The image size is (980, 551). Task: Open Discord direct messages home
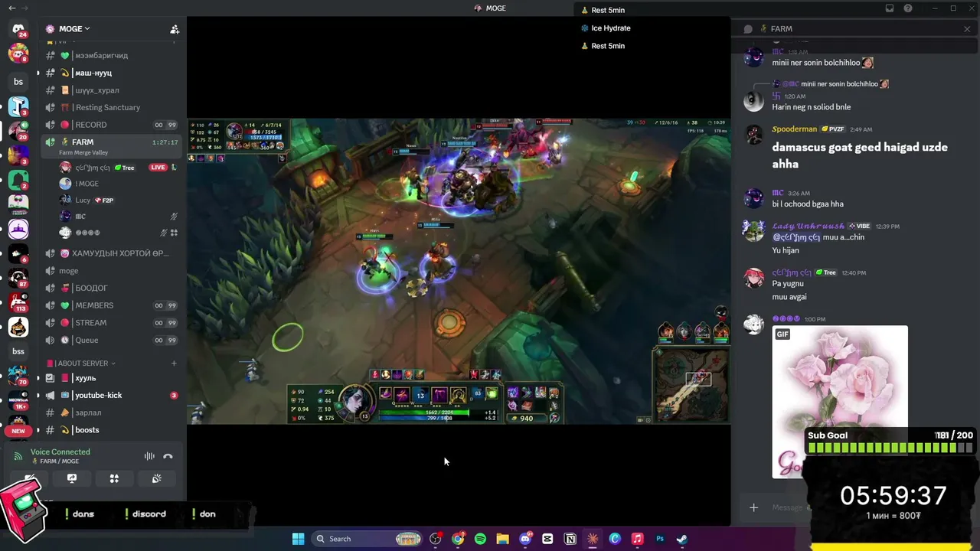18,29
